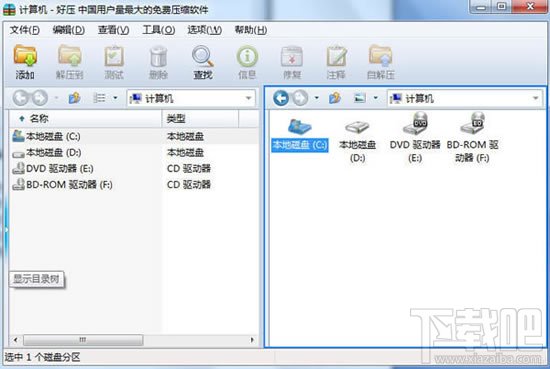
Task: Sort by the 类型 column header
Action: 200,119
